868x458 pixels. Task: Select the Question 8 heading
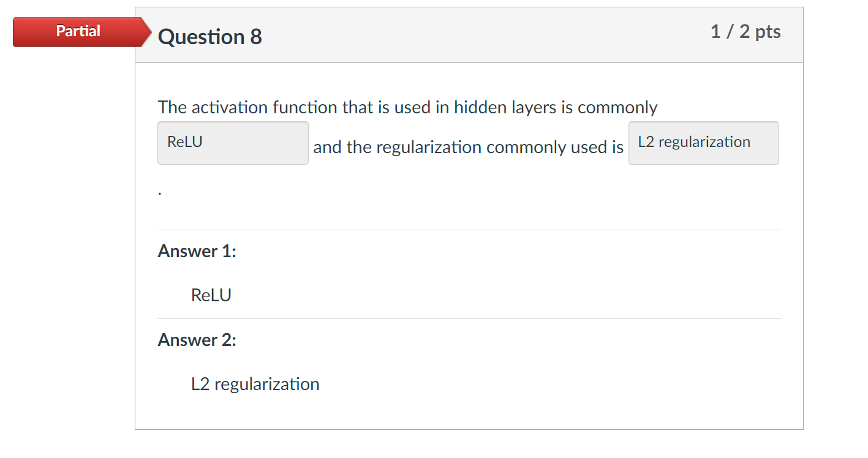[x=209, y=37]
